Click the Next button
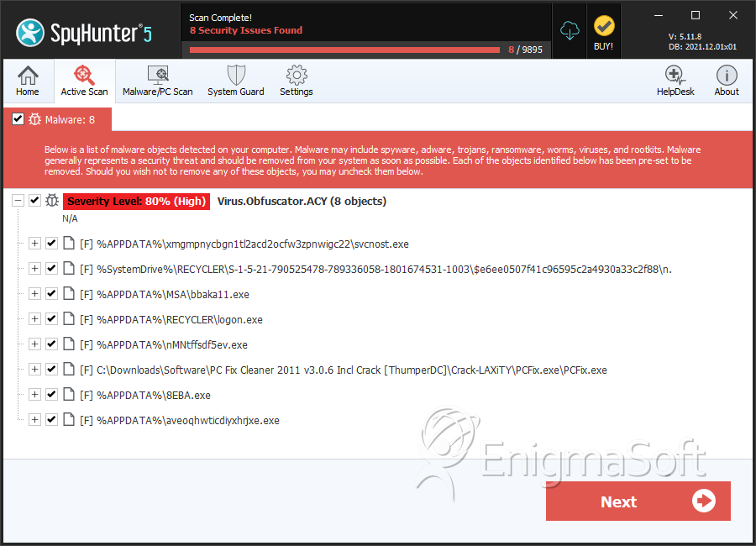 click(x=638, y=501)
